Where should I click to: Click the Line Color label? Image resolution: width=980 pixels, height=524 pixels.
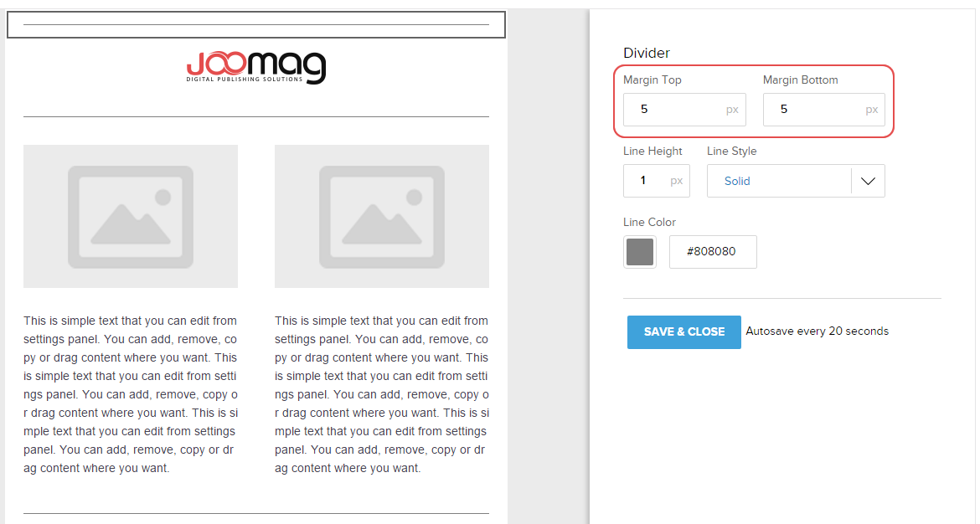(649, 223)
